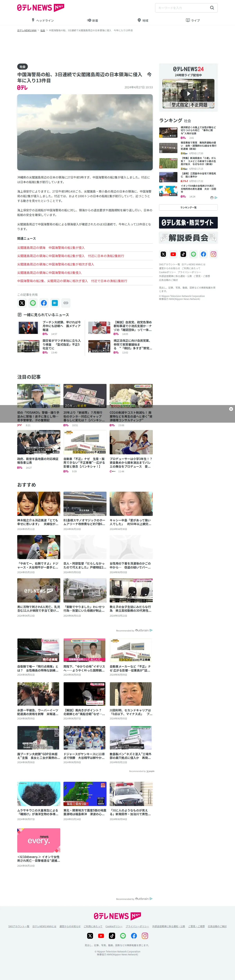The width and height of the screenshot is (235, 980).
Task: Open sidebar X social icon
Action: point(163,254)
